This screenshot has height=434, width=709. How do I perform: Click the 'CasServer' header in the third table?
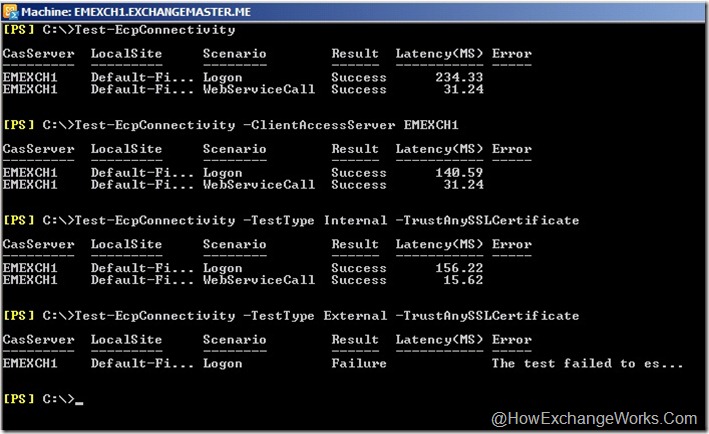click(x=38, y=243)
